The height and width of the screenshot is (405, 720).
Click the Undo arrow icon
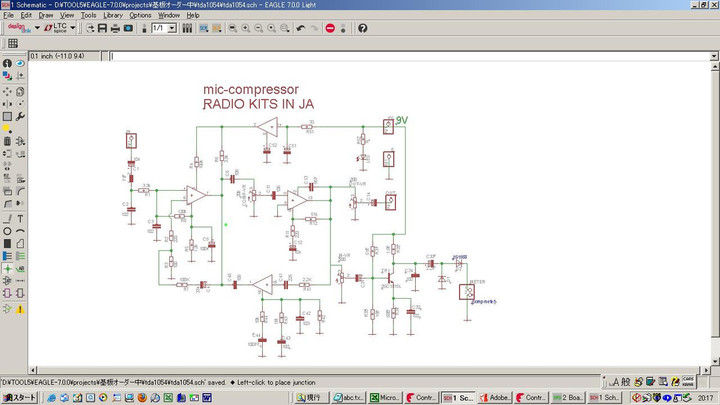pos(301,28)
